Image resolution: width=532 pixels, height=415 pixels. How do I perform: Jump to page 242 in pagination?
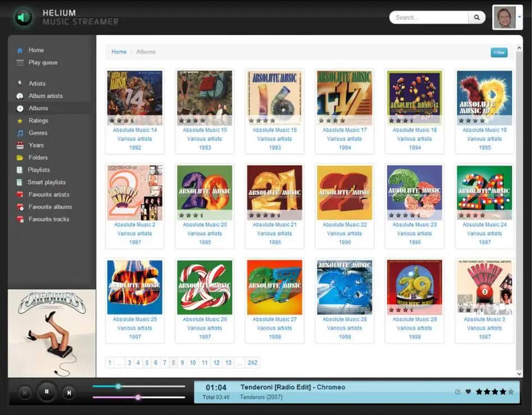pos(253,363)
